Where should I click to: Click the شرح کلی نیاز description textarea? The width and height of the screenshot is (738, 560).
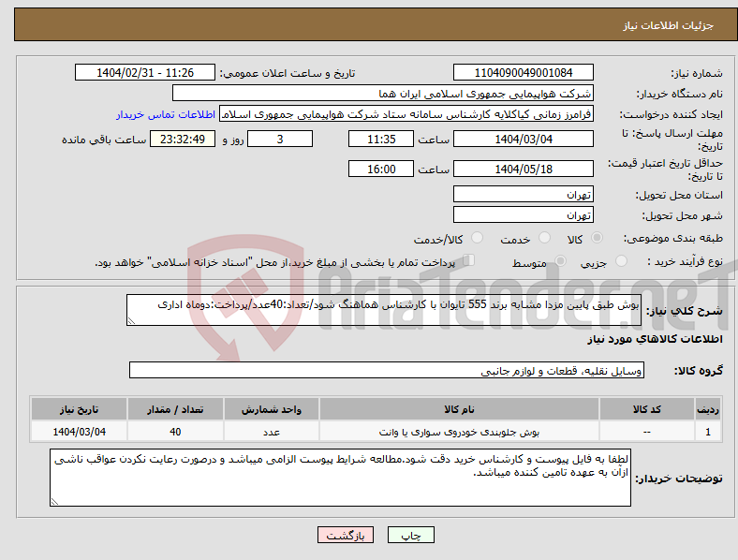pyautogui.click(x=384, y=310)
